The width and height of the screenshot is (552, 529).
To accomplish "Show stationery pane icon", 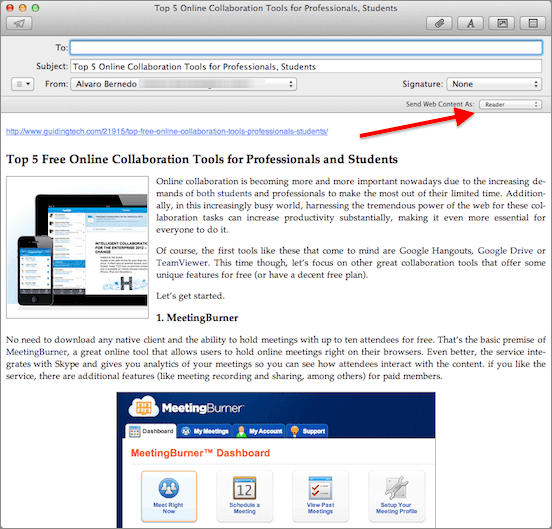I will 533,24.
